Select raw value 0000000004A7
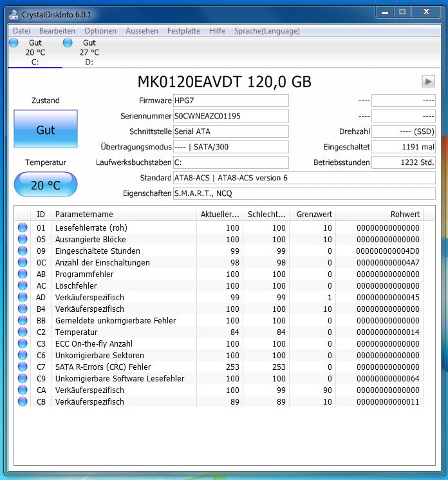The width and height of the screenshot is (448, 480). pos(387,263)
